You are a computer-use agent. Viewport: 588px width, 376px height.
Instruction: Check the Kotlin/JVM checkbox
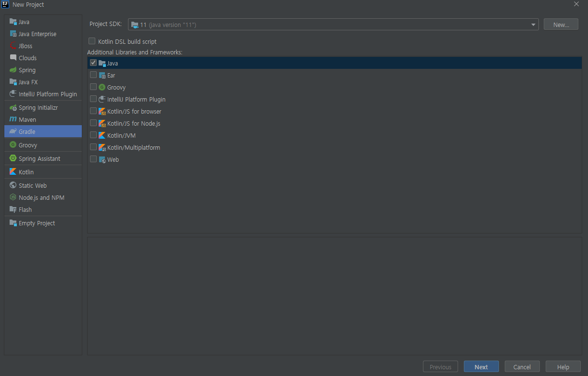click(93, 135)
